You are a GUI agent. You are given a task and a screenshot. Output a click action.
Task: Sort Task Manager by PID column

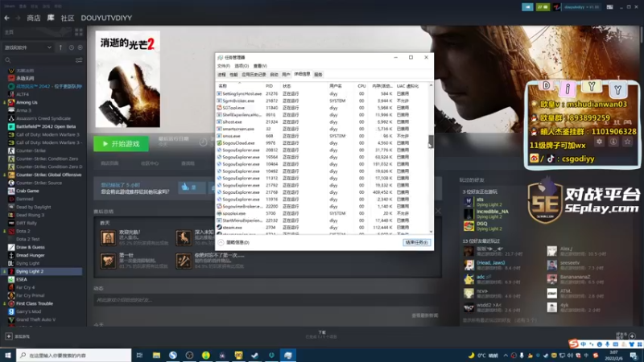(269, 86)
